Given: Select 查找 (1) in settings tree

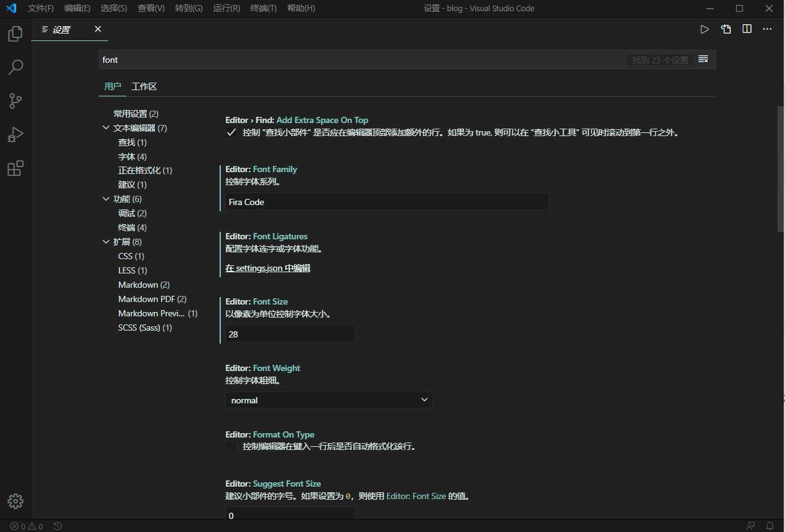Looking at the screenshot, I should (x=132, y=142).
